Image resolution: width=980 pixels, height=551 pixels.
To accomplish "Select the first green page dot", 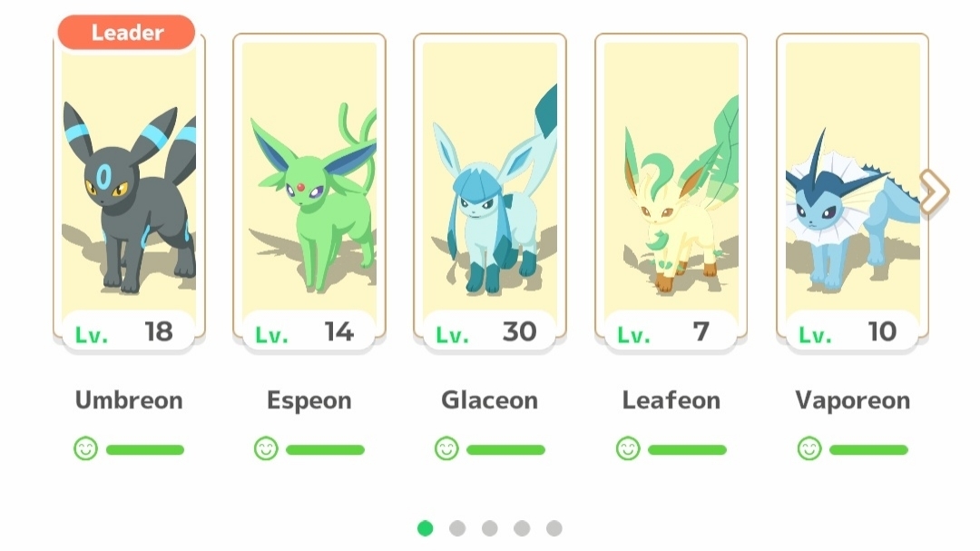I will (425, 528).
